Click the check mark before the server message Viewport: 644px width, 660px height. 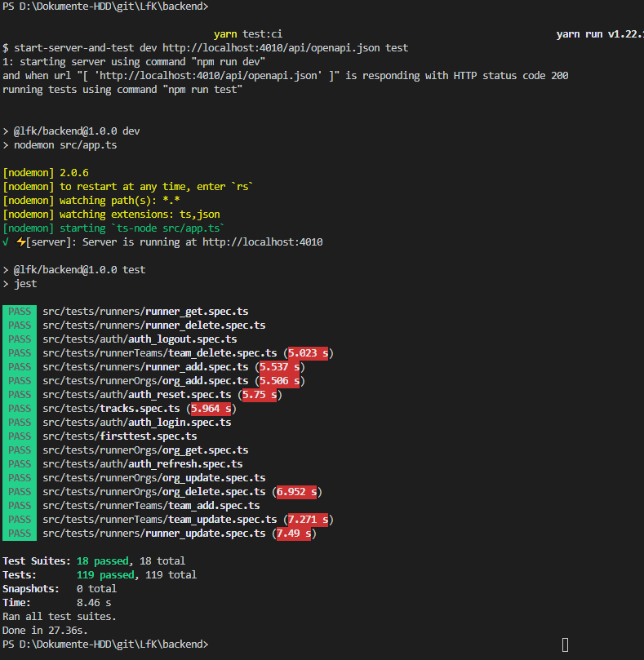(x=7, y=242)
